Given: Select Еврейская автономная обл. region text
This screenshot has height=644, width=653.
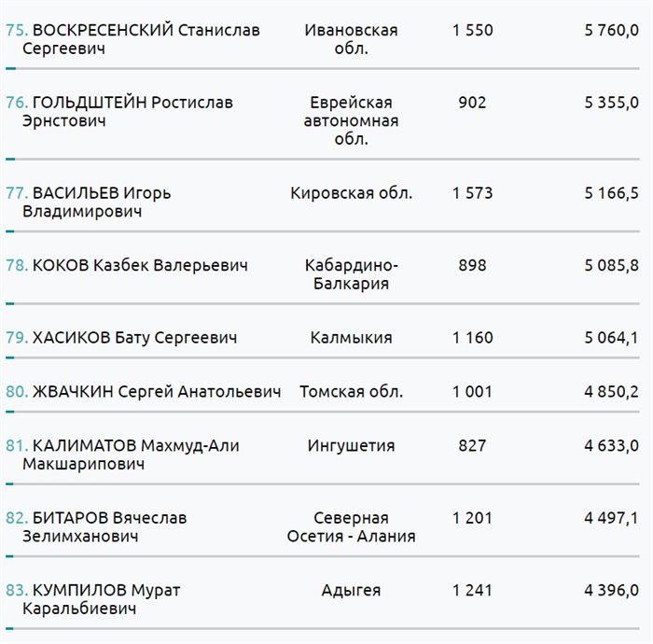Looking at the screenshot, I should [x=353, y=120].
